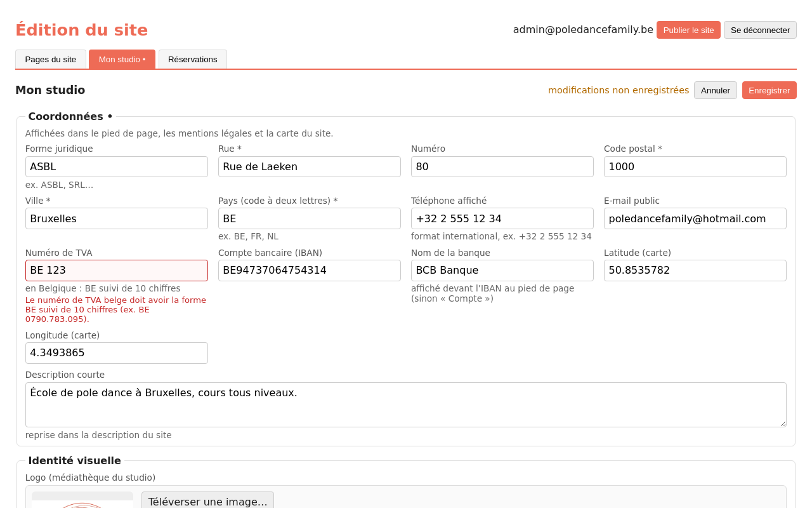This screenshot has height=508, width=812.
Task: Click the red TVA validation error message
Action: pyautogui.click(x=116, y=310)
